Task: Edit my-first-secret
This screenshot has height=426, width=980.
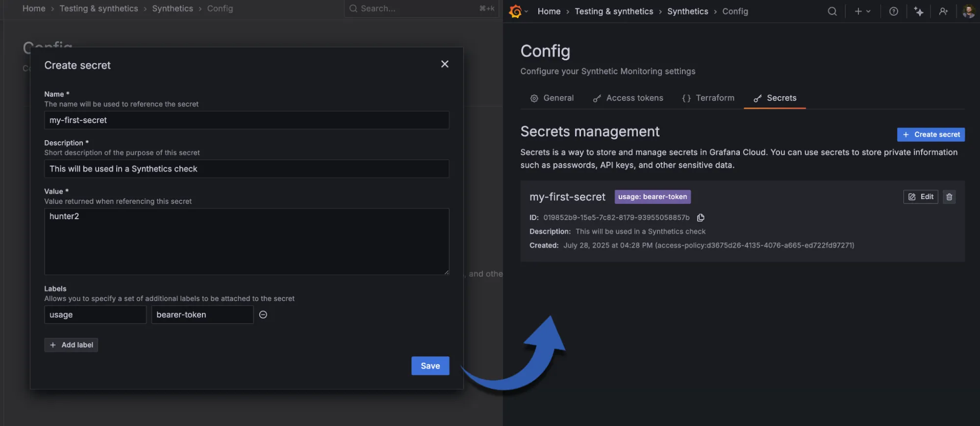Action: [920, 197]
